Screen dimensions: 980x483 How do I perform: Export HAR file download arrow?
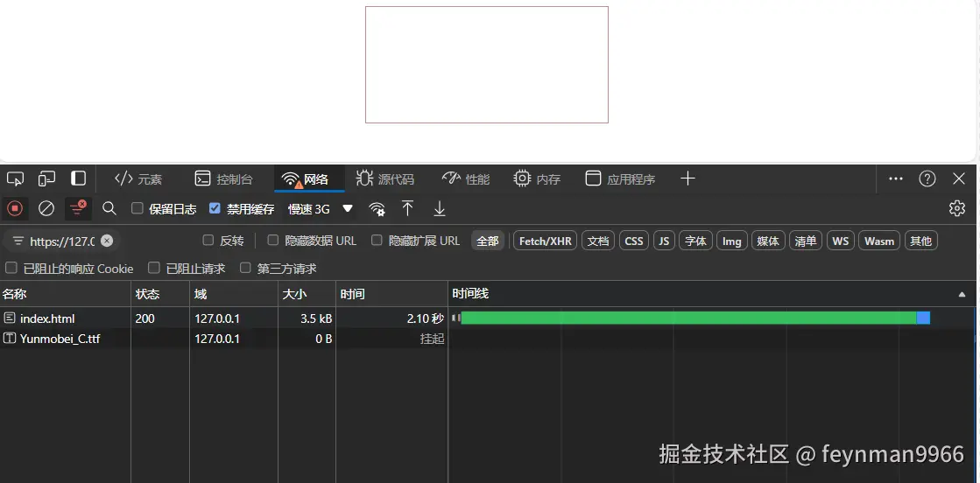coord(440,208)
